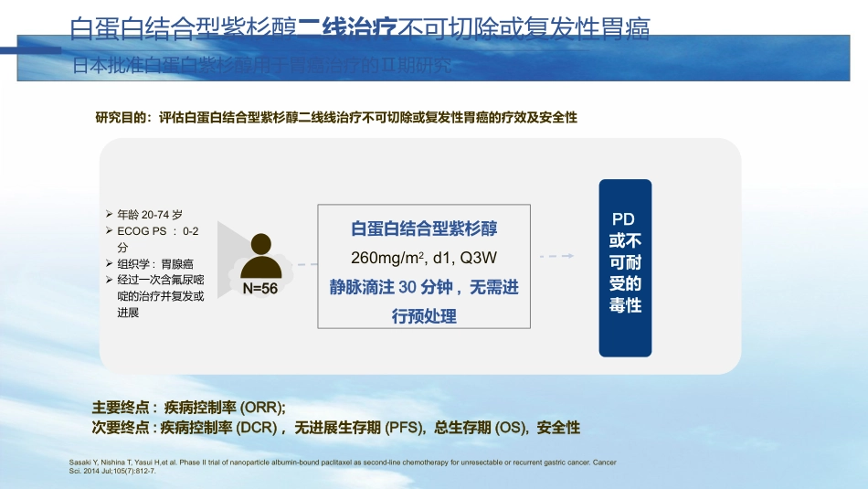The width and height of the screenshot is (868, 489).
Task: Click the gray triangle beside the patient icon
Action: [x=228, y=260]
